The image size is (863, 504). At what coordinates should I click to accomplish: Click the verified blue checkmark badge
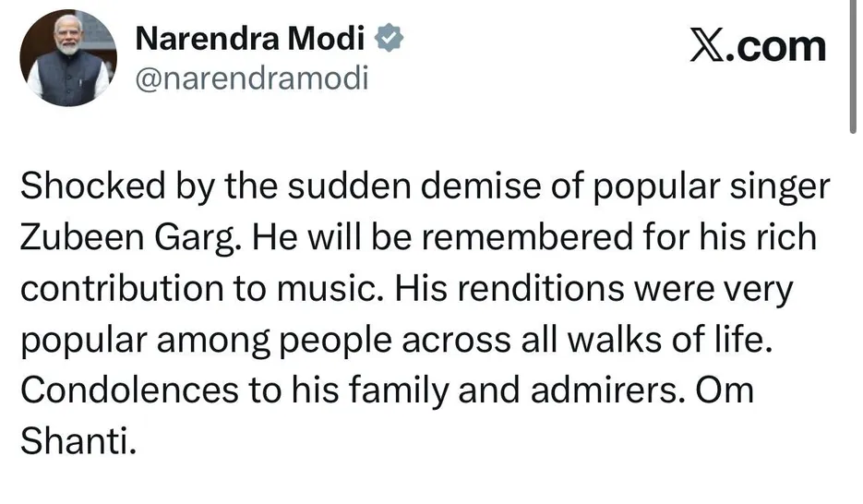point(390,39)
